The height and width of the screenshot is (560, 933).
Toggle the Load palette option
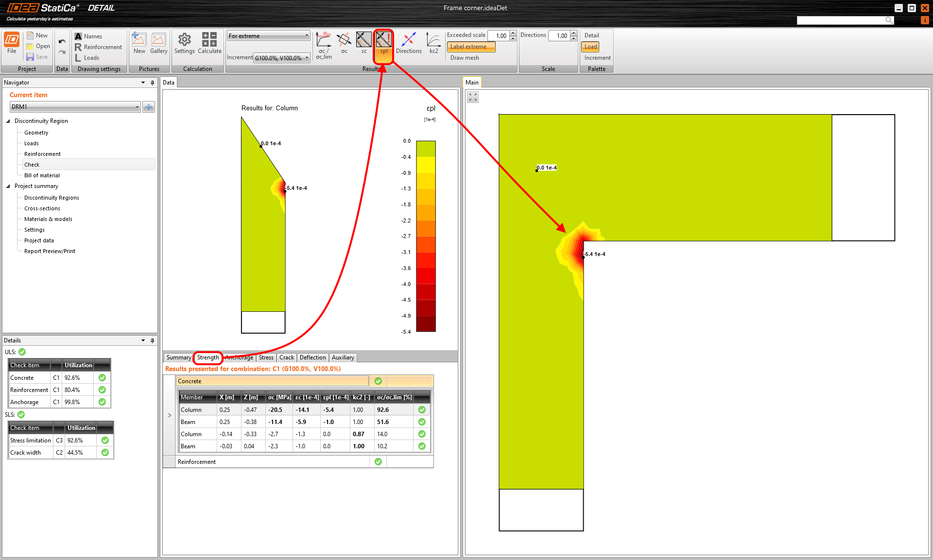pyautogui.click(x=590, y=47)
